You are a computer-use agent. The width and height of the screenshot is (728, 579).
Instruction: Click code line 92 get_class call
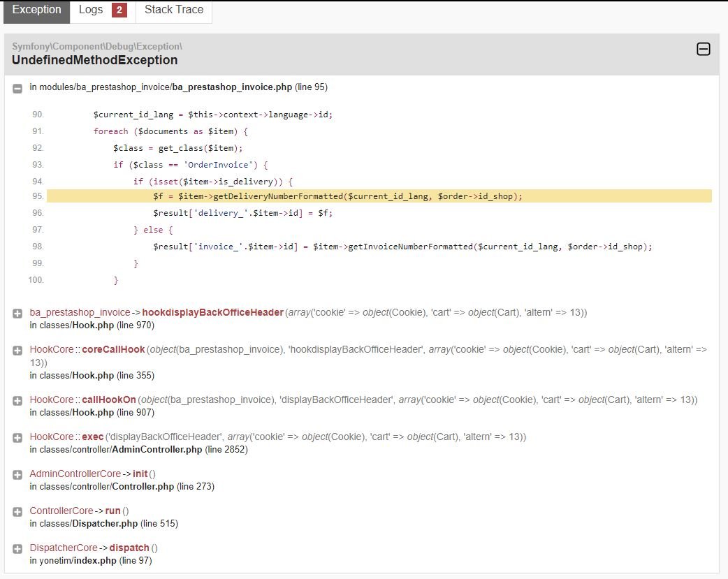178,148
